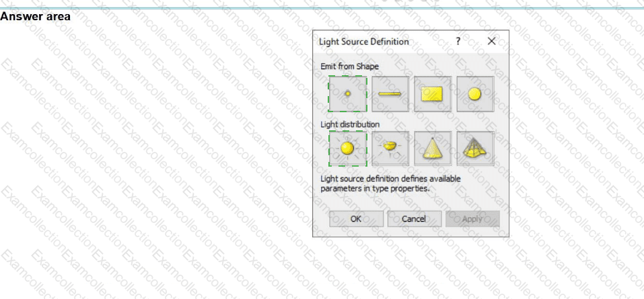Choose the Circle emit shape icon

[475, 94]
